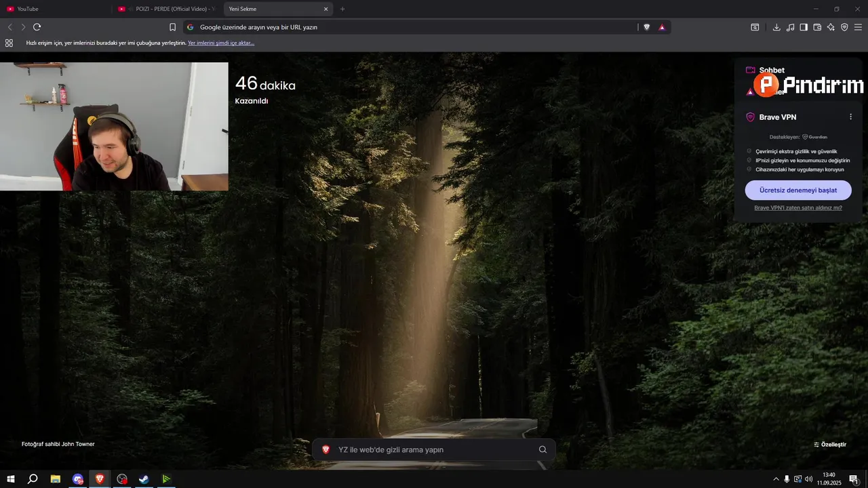This screenshot has width=868, height=488.
Task: Click the Brave VPN card title
Action: coord(777,117)
